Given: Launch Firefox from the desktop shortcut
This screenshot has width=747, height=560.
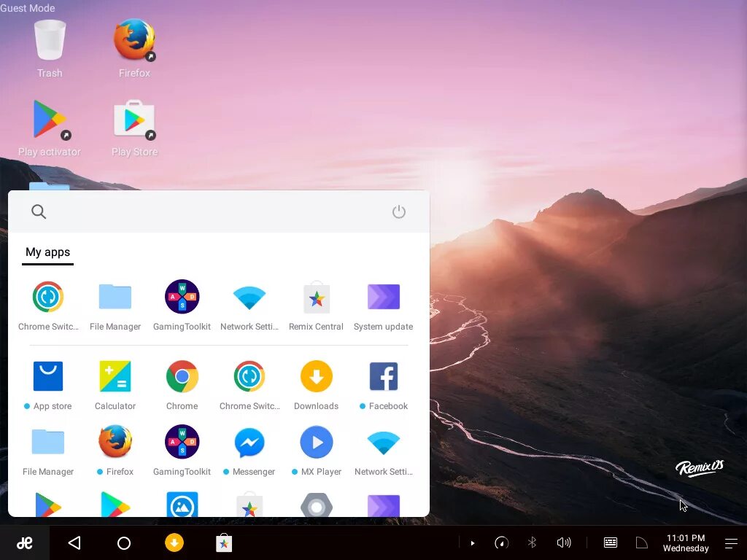Looking at the screenshot, I should click(134, 47).
